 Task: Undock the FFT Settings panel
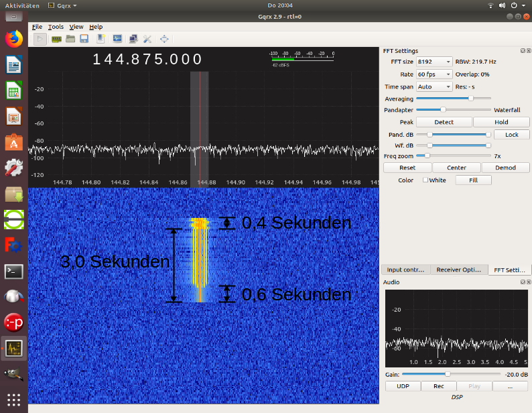pos(523,50)
